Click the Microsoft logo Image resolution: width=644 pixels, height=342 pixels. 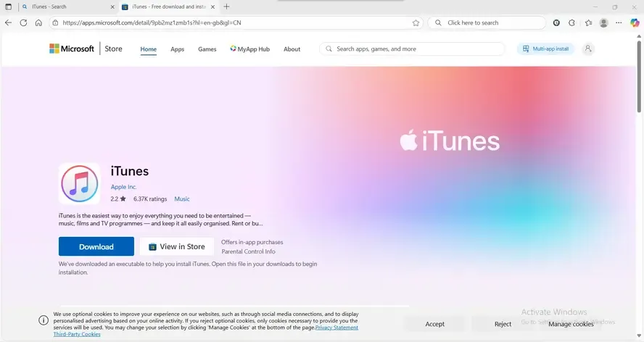tap(72, 49)
